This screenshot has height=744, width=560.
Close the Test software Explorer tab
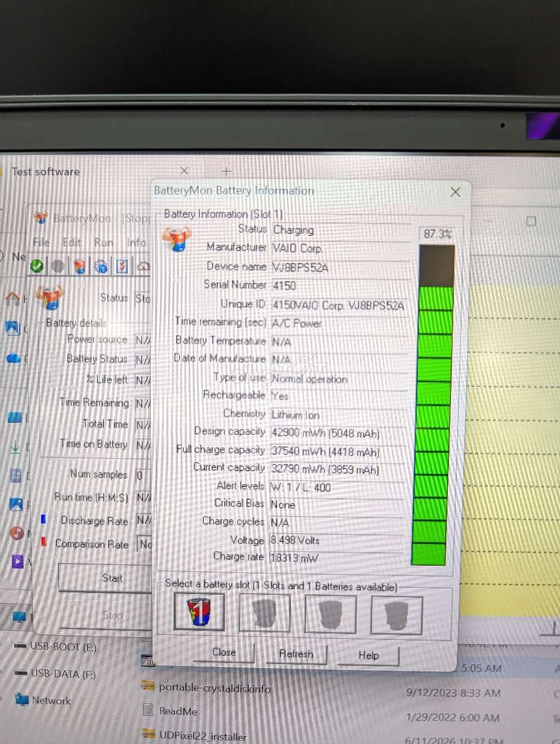point(184,170)
